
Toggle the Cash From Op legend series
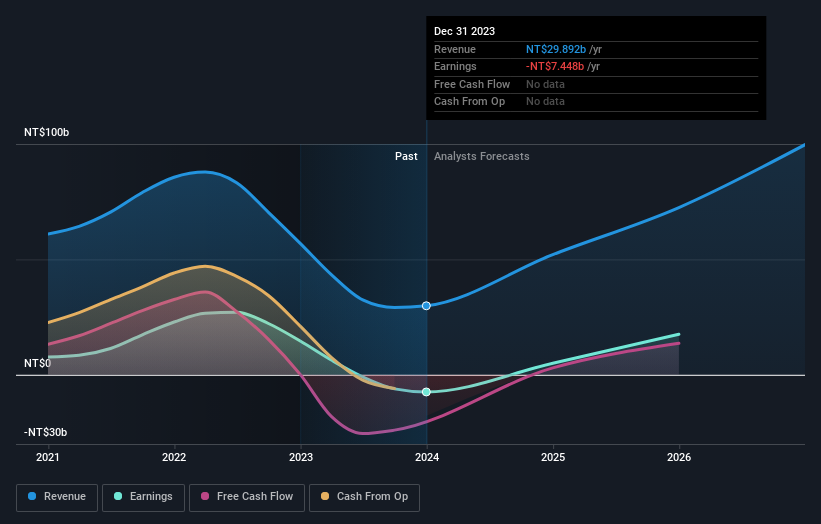coord(364,497)
